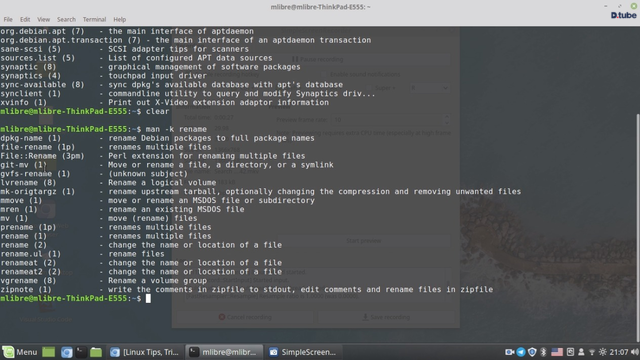Open the Telegram tray icon
640x360 pixels.
pos(521,352)
